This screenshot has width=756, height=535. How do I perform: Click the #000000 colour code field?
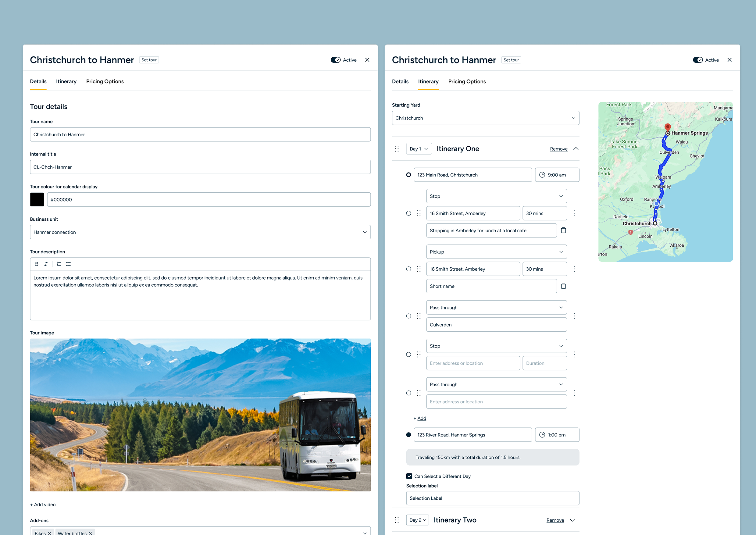209,199
